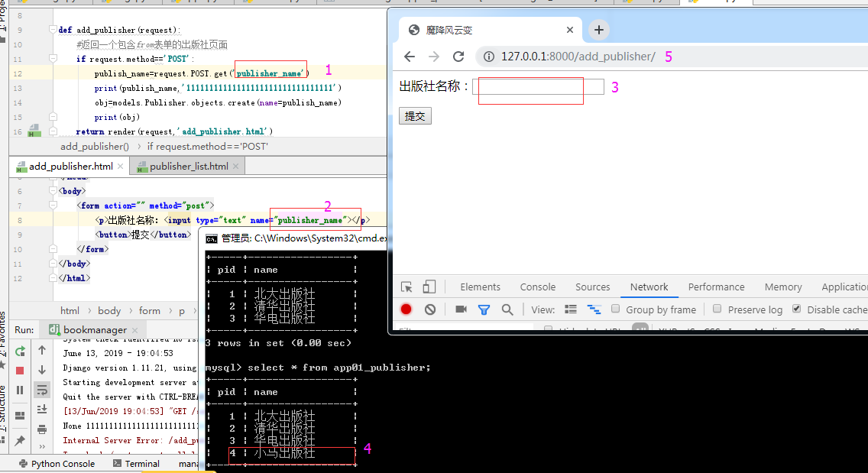The width and height of the screenshot is (868, 473).
Task: Stop the running bookmanager server
Action: [x=20, y=371]
